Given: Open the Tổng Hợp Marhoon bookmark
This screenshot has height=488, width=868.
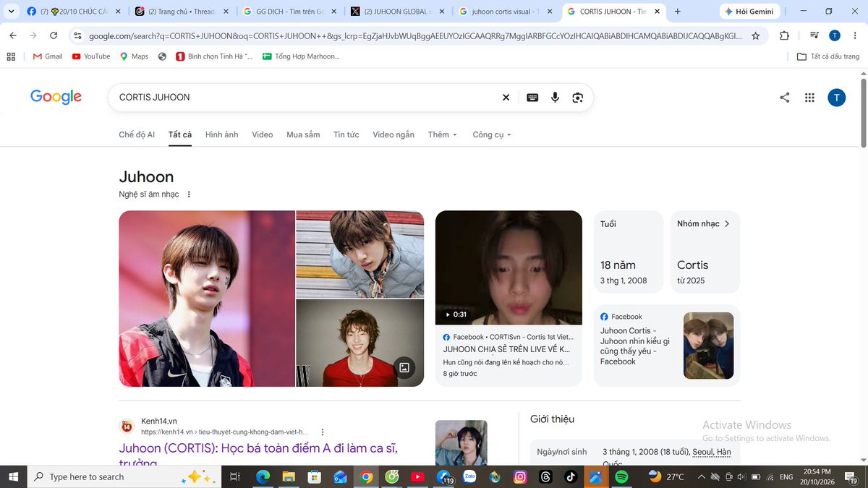Looking at the screenshot, I should 301,56.
